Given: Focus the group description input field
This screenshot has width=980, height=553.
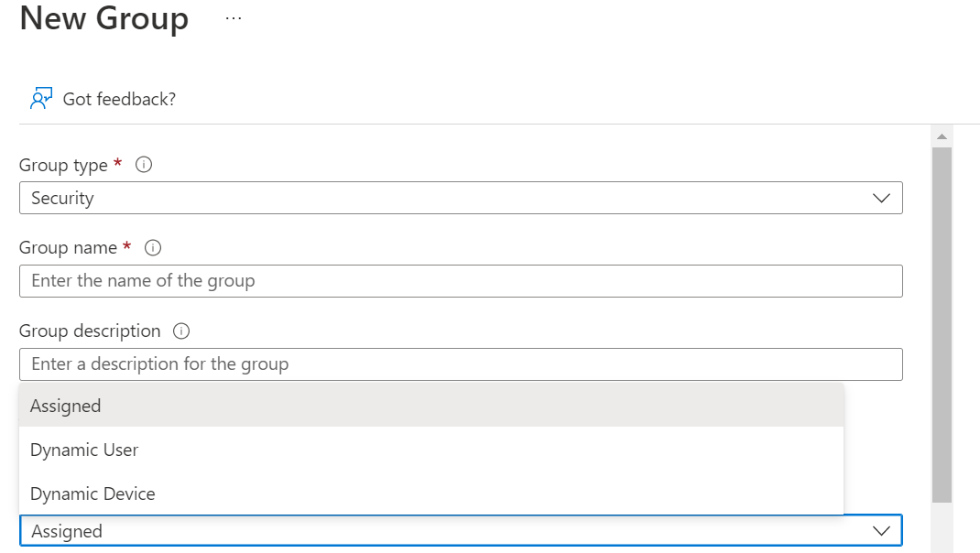Looking at the screenshot, I should [x=461, y=364].
